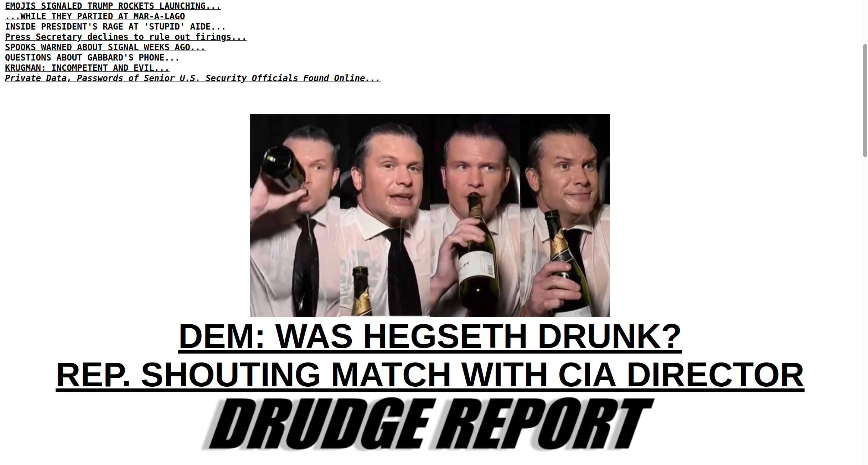This screenshot has width=868, height=465.
Task: Open 'Press Secretary declines to rule out firings' link
Action: [125, 37]
